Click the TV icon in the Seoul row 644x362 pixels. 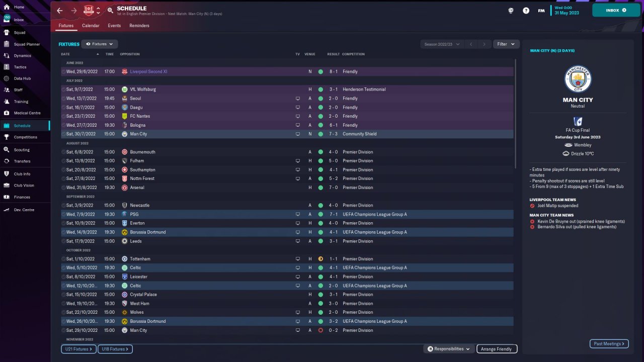(298, 99)
